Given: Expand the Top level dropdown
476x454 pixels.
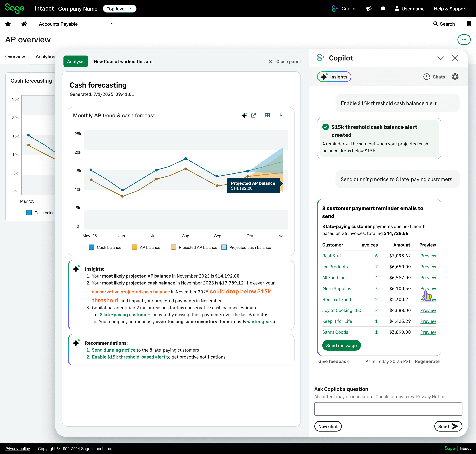Looking at the screenshot, I should tap(120, 9).
